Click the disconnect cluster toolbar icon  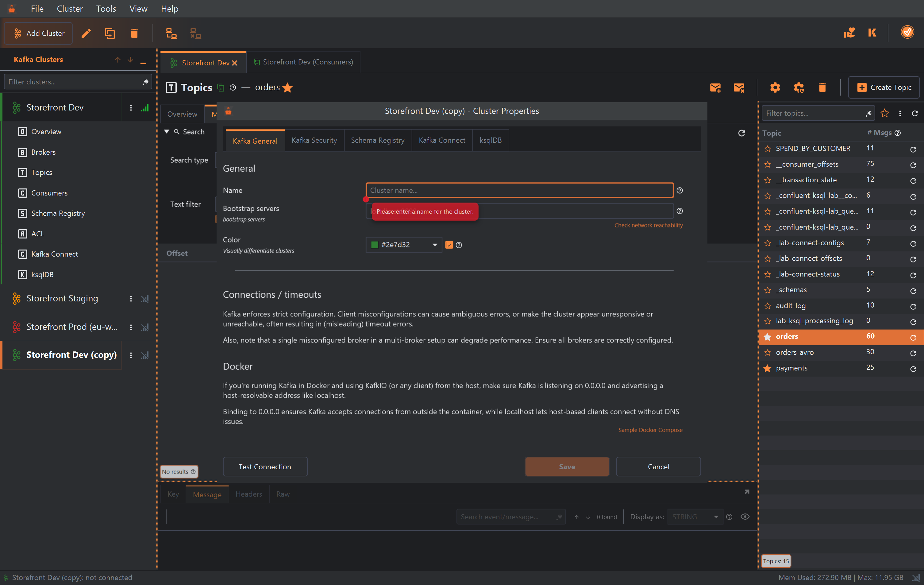pos(196,33)
